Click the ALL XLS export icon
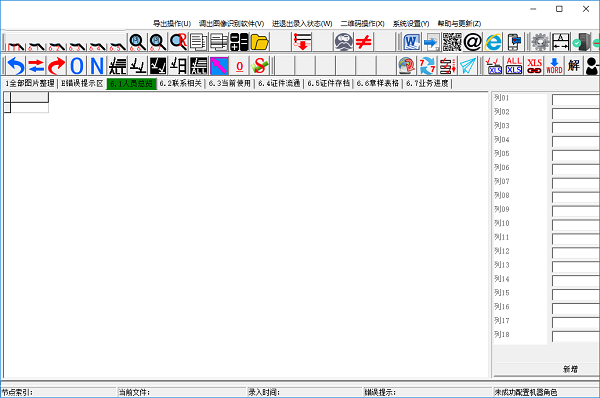Screen dimensions: 600x398 coord(514,66)
